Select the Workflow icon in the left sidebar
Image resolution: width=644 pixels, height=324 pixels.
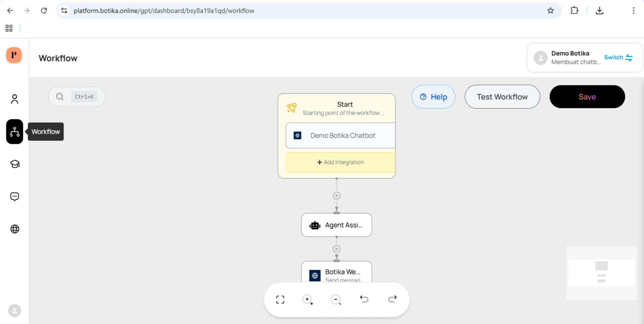tap(14, 131)
